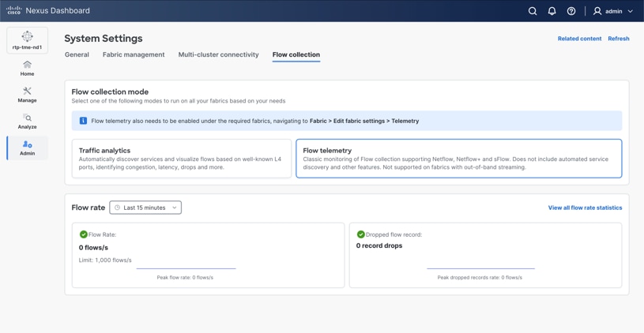Click 'Peak dropped records rate: 0 flows/s' text

point(480,278)
